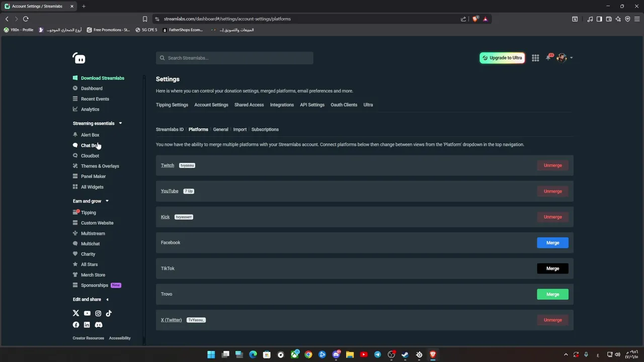Screen dimensions: 644x362
Task: Switch to the Integrations tab
Action: tap(282, 105)
